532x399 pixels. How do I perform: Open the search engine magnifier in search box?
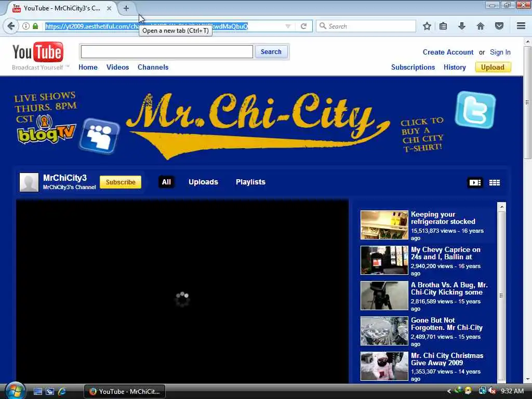click(323, 26)
